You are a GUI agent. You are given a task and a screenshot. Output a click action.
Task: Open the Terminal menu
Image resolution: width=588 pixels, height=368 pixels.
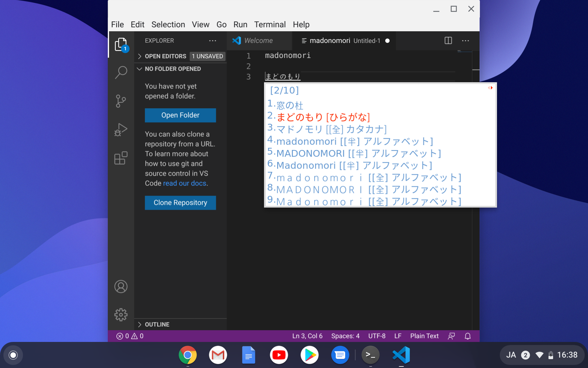(x=270, y=25)
